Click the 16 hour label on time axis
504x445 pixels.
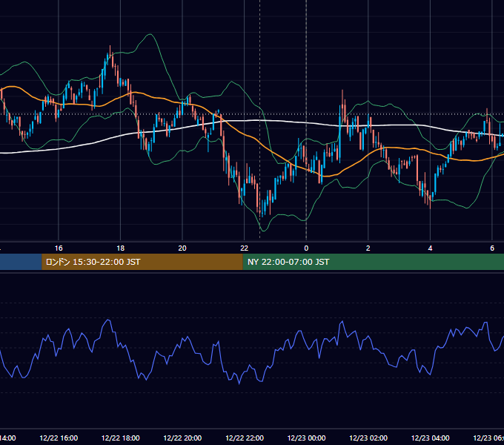click(x=59, y=248)
